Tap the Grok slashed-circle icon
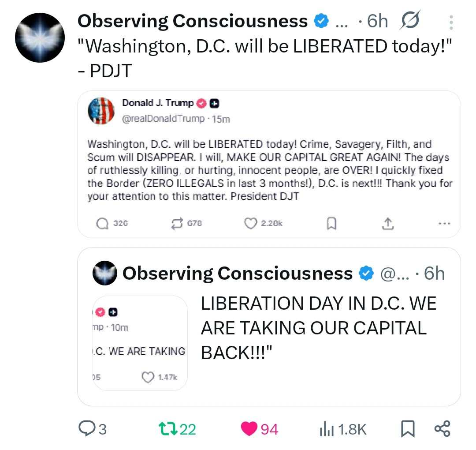This screenshot has width=476, height=450. pyautogui.click(x=409, y=21)
